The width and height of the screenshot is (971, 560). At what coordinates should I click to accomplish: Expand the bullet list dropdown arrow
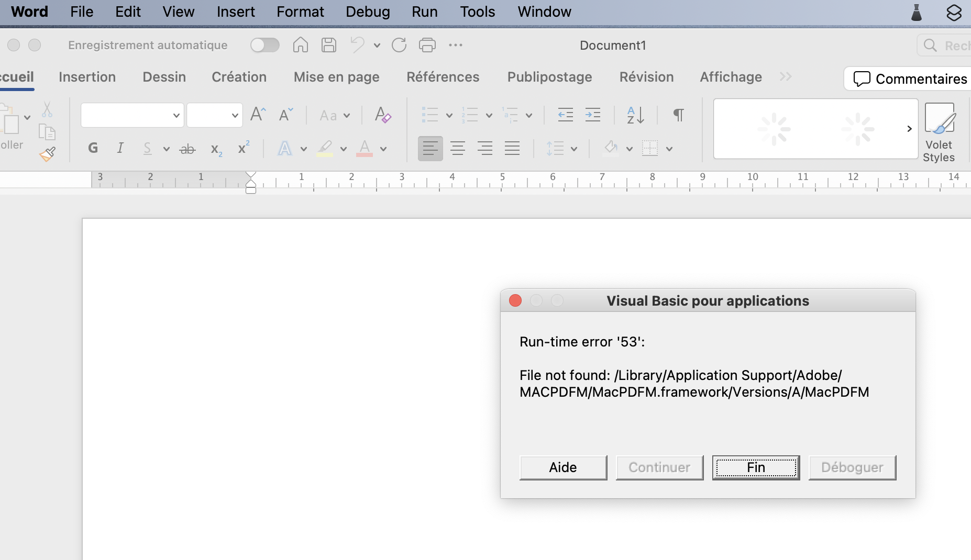pos(449,116)
